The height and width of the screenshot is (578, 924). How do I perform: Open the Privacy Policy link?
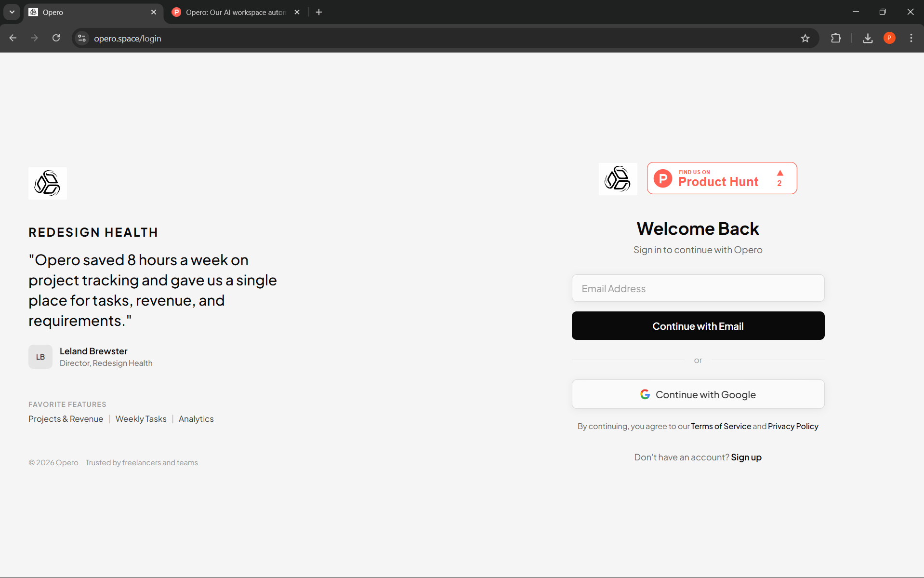pos(793,426)
